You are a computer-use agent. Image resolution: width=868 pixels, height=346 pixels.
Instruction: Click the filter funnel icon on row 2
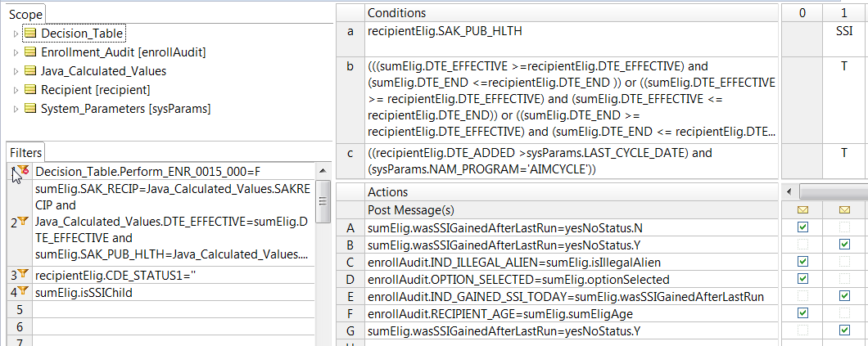click(22, 222)
